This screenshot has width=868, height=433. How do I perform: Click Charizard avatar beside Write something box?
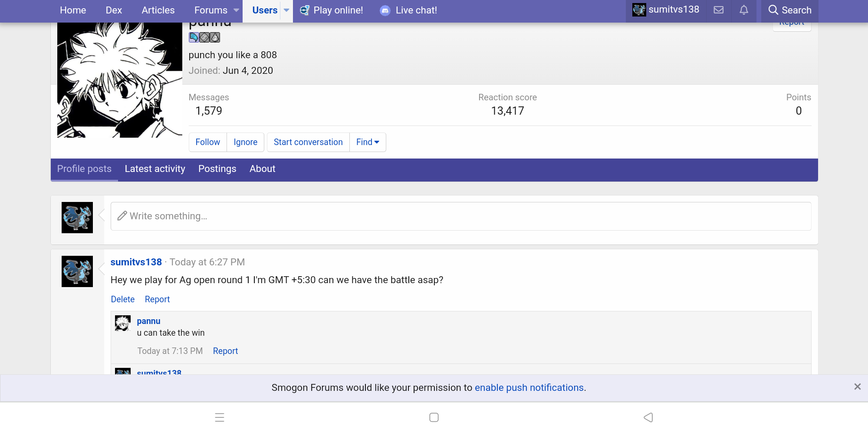pos(77,218)
